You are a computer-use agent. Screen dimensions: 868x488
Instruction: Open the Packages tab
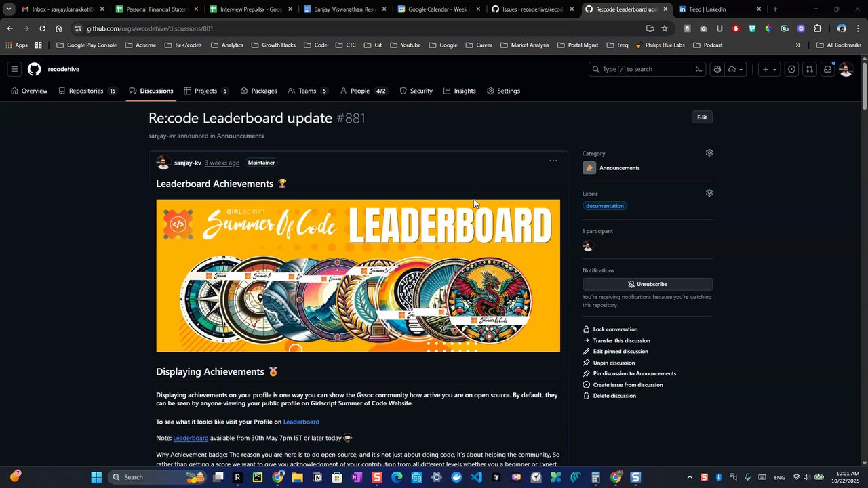(258, 91)
